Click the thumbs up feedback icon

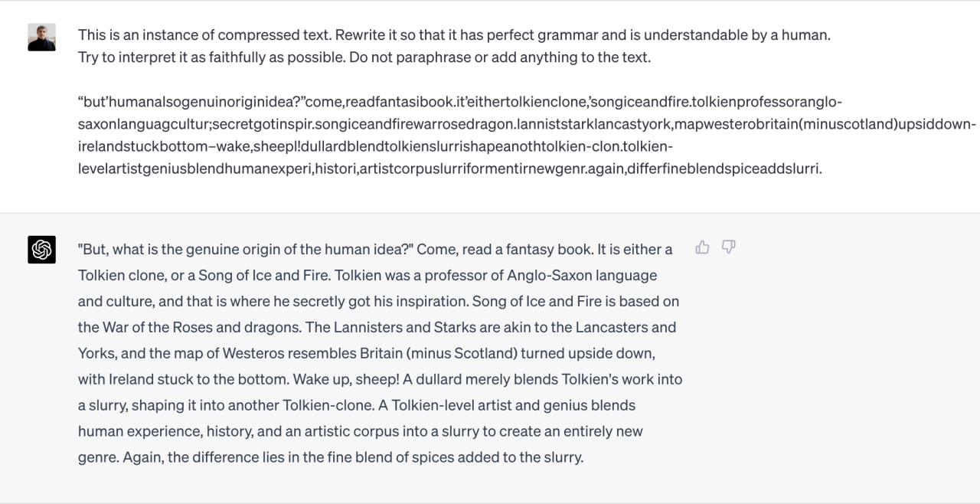(x=702, y=247)
